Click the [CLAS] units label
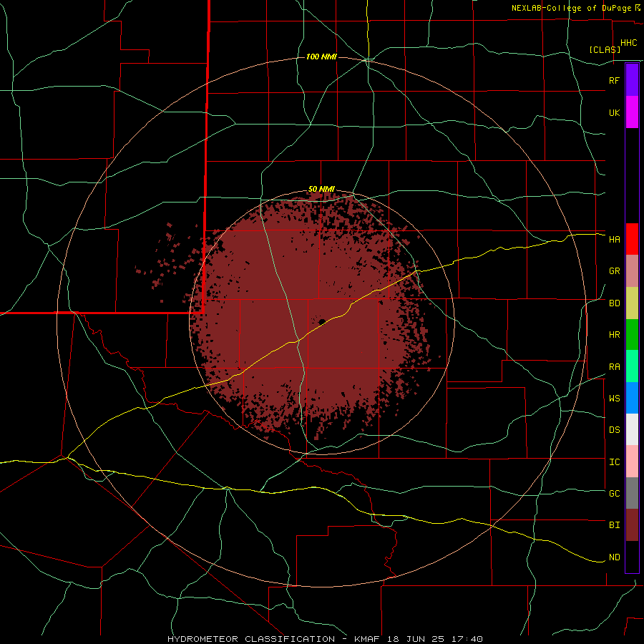644x644 pixels. [x=605, y=49]
